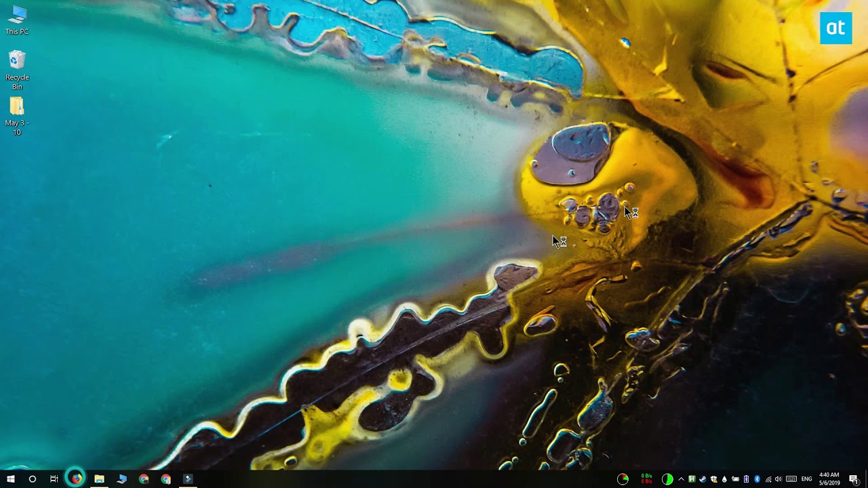This screenshot has height=488, width=868.
Task: Click the water drop tray icon
Action: [724, 479]
